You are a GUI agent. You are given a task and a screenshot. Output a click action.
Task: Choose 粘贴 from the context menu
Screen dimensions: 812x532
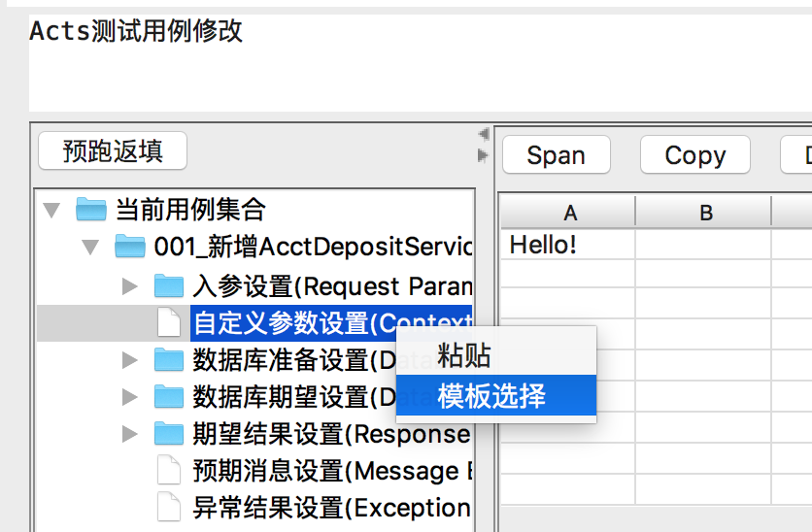496,355
